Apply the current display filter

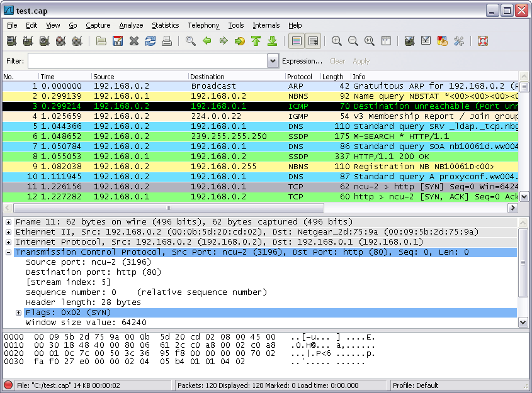[360, 61]
